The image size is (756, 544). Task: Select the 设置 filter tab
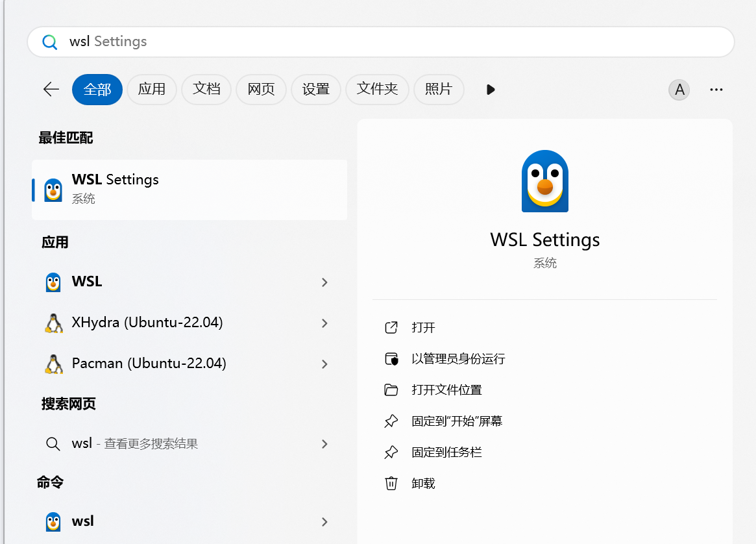[316, 90]
